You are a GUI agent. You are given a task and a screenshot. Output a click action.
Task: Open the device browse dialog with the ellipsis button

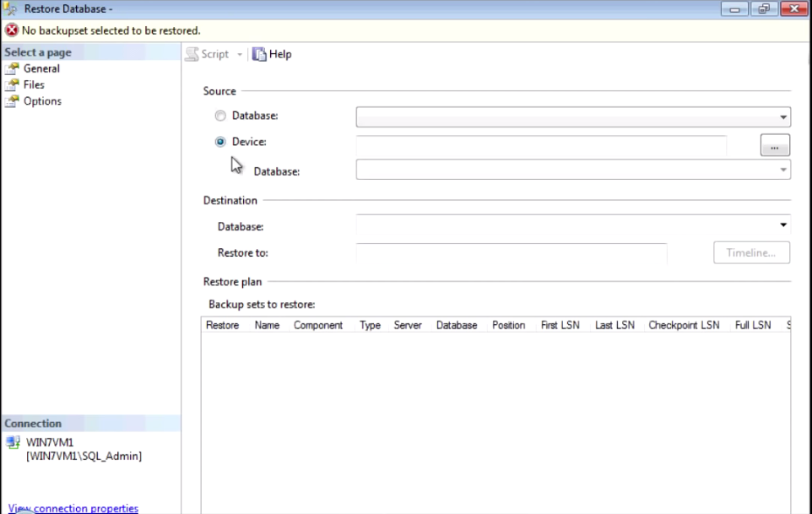click(x=774, y=144)
